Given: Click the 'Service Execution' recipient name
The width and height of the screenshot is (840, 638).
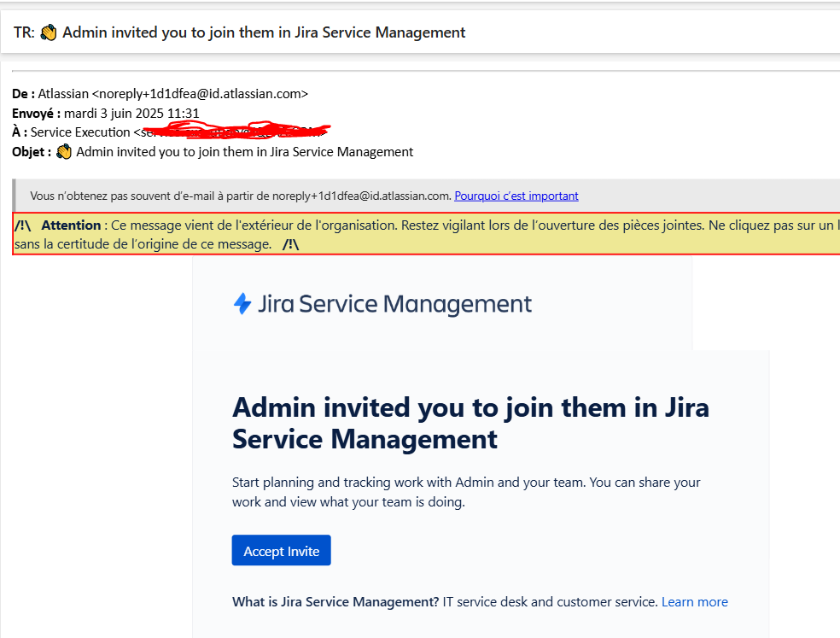Looking at the screenshot, I should click(x=80, y=132).
